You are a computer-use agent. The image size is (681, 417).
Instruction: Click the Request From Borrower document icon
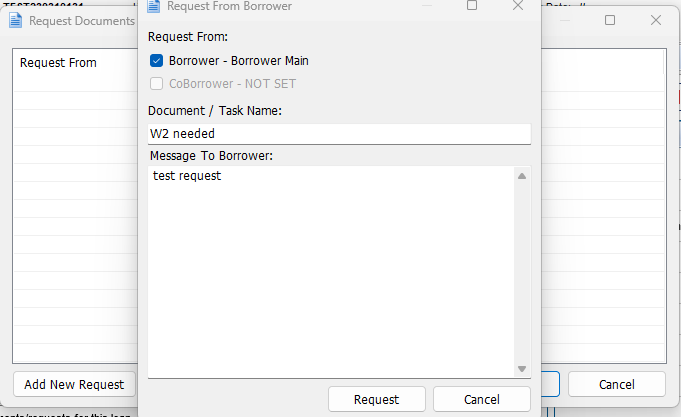click(154, 6)
